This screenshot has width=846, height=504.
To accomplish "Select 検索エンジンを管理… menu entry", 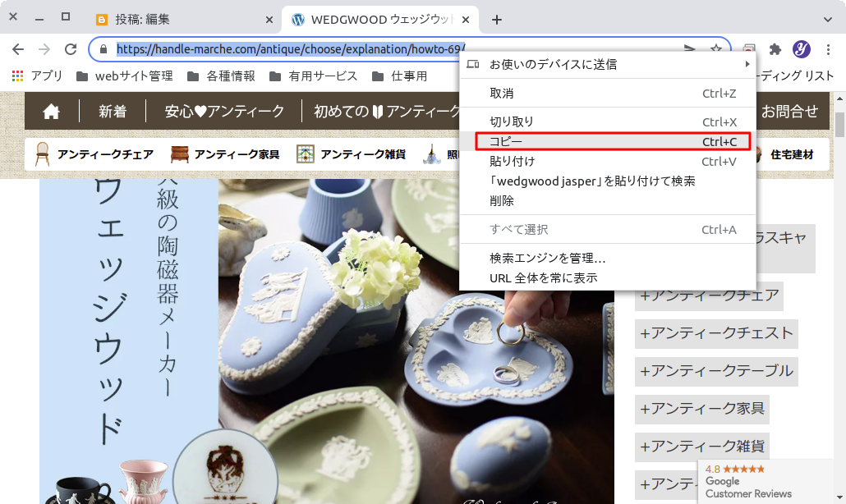I will point(608,259).
